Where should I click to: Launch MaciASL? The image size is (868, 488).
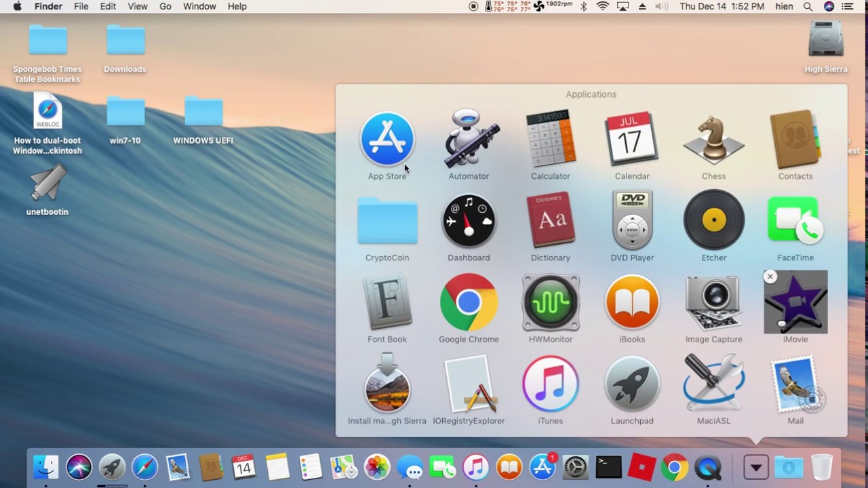713,384
